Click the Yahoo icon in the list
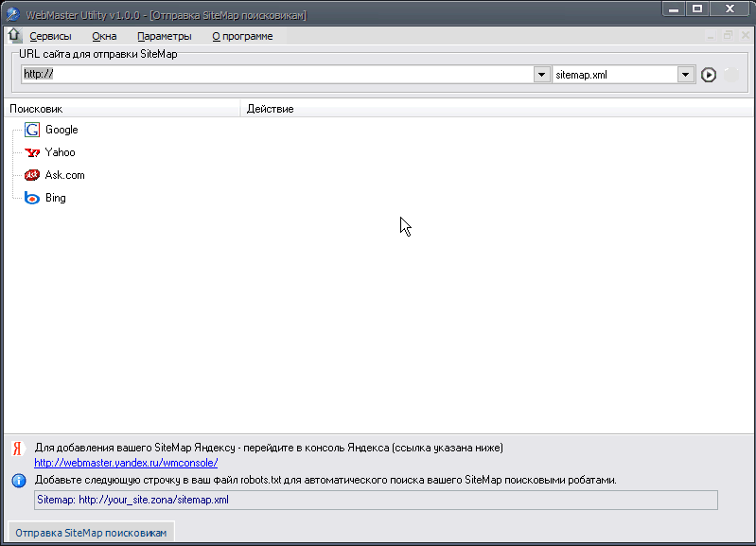Screen dimensions: 756x546 pos(32,152)
